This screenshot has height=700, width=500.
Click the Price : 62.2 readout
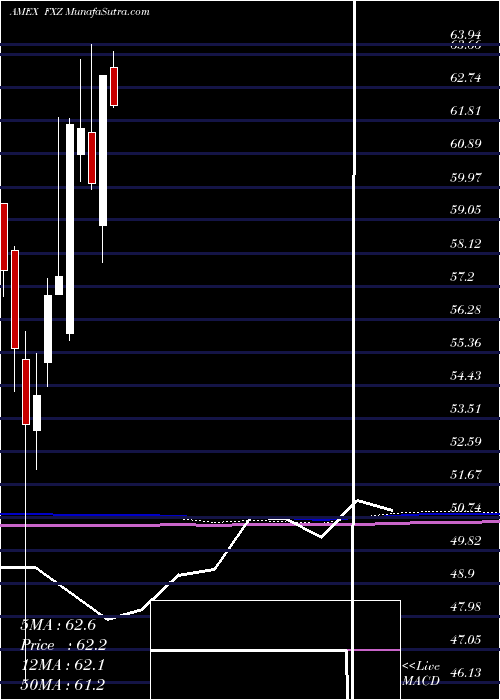coord(64,645)
